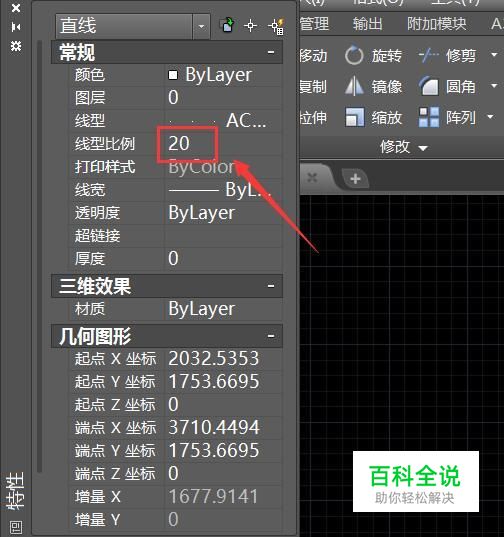Image resolution: width=504 pixels, height=537 pixels.
Task: Click 端点 X 坐标 value 3710.4494
Action: 223,427
